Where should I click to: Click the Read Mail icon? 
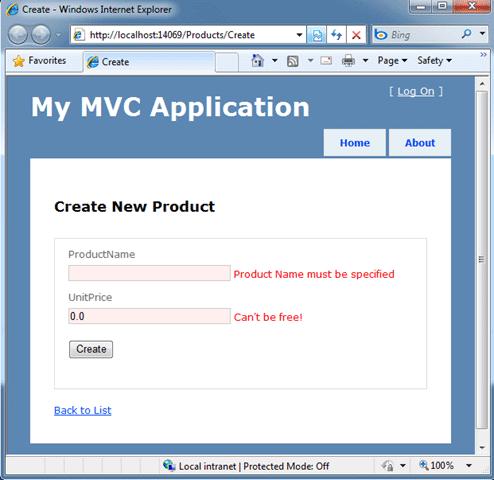[x=326, y=61]
